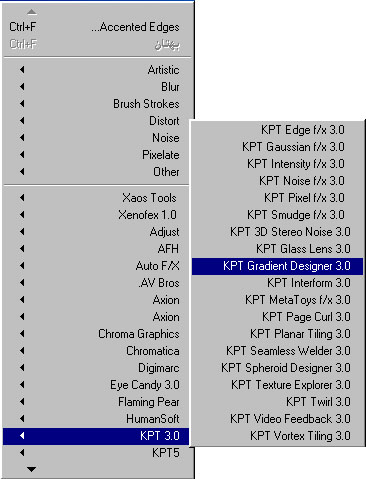Screen dimensions: 366x479
Task: Choose KPT Seamless Welder 3.0
Action: tap(277, 351)
